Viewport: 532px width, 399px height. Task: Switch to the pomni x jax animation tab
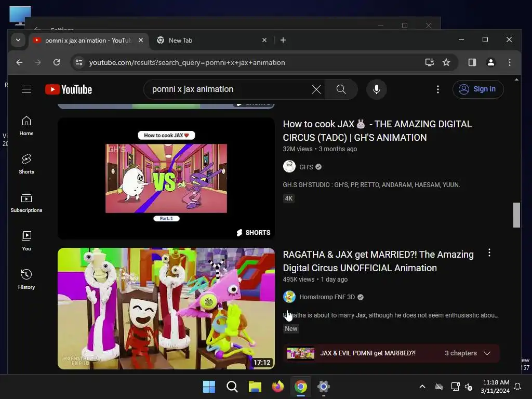[87, 41]
